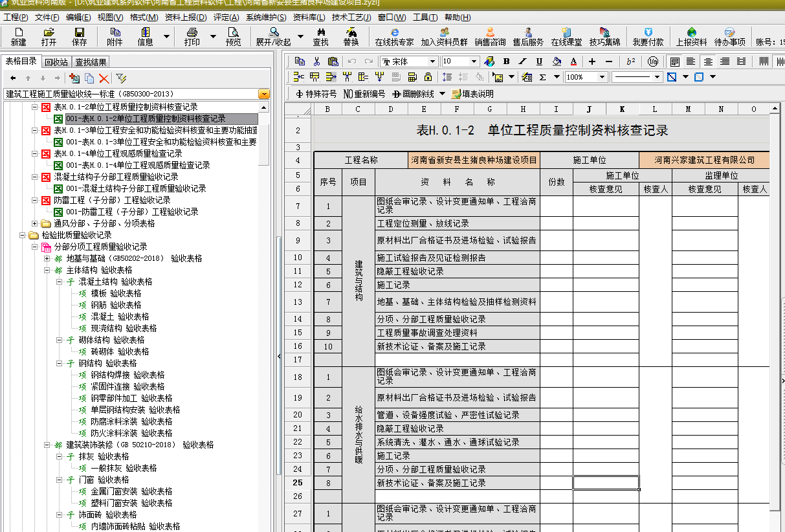Click the 保存 (Save) toolbar icon
The image size is (785, 532).
pyautogui.click(x=80, y=36)
